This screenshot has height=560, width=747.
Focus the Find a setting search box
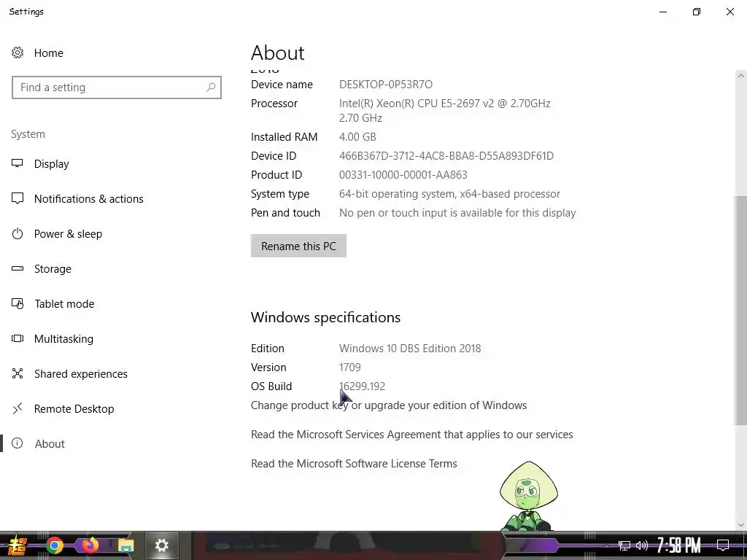pos(117,87)
